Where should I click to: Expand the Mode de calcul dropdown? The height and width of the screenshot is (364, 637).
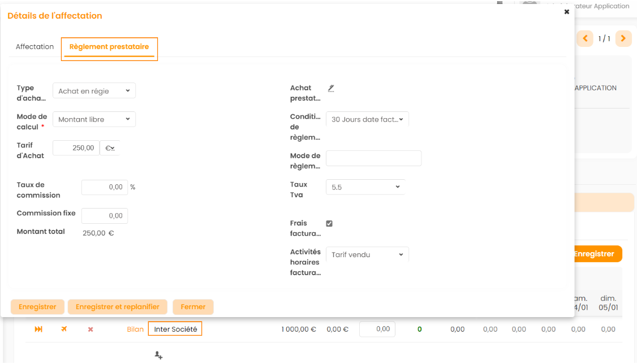coord(94,119)
